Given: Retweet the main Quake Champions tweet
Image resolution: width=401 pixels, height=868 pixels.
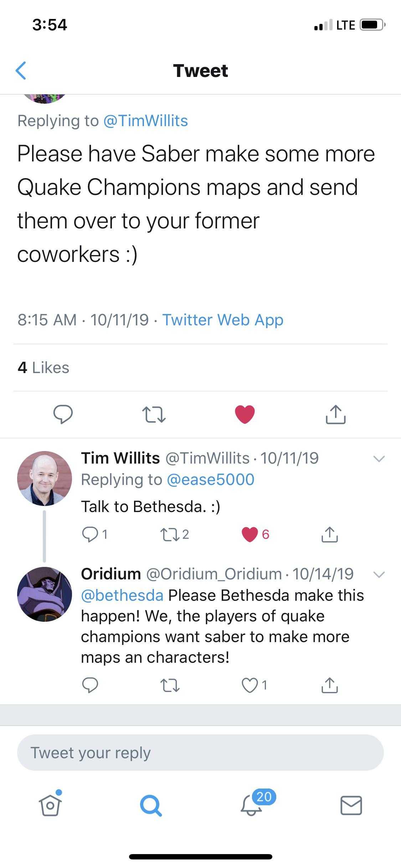Looking at the screenshot, I should pos(154,415).
